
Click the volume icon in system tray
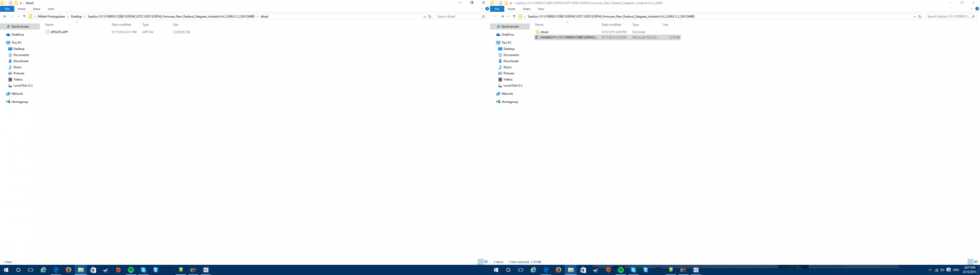pyautogui.click(x=942, y=270)
